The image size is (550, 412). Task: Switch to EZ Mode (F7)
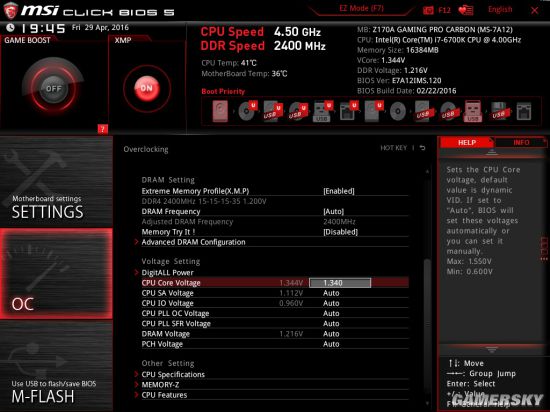(361, 8)
